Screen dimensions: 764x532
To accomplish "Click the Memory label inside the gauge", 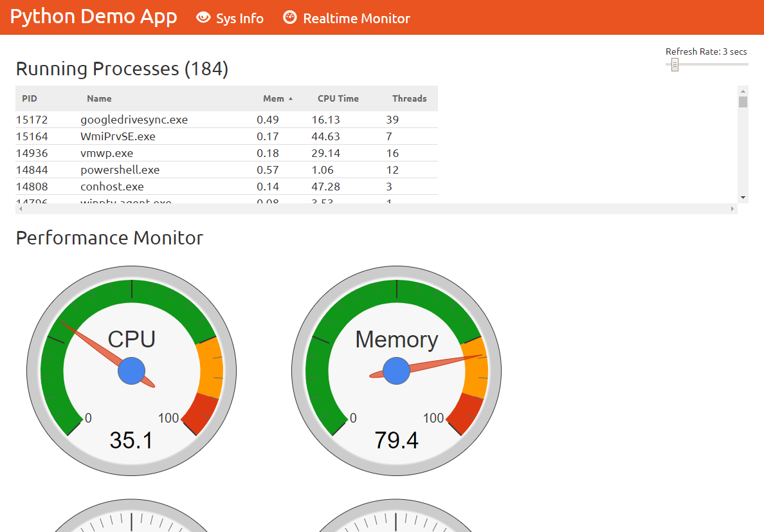I will pos(397,340).
